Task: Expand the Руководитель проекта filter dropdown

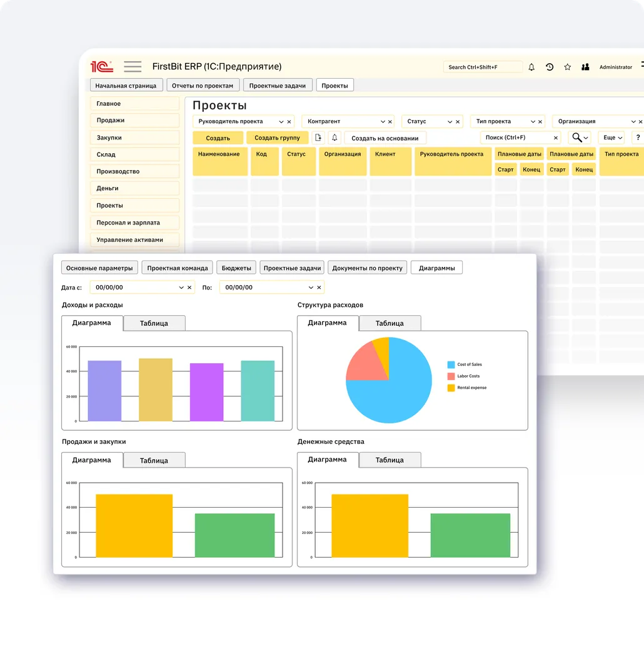Action: [281, 122]
